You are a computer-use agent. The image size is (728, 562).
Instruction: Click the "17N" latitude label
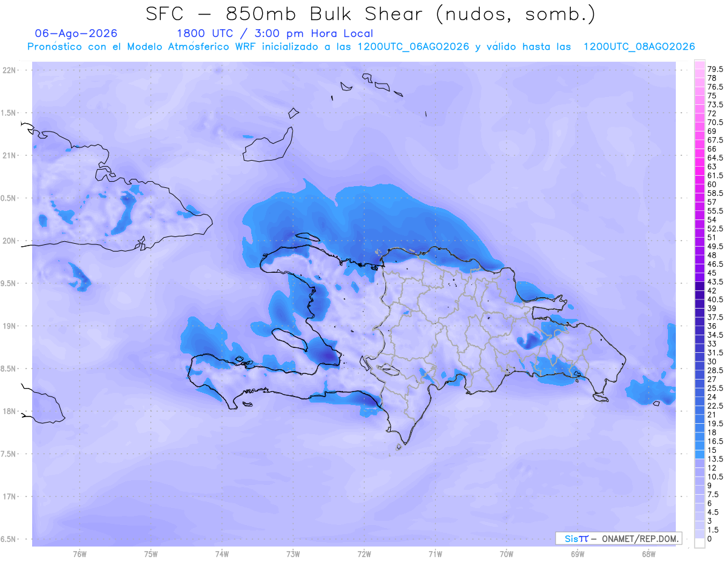coord(10,497)
